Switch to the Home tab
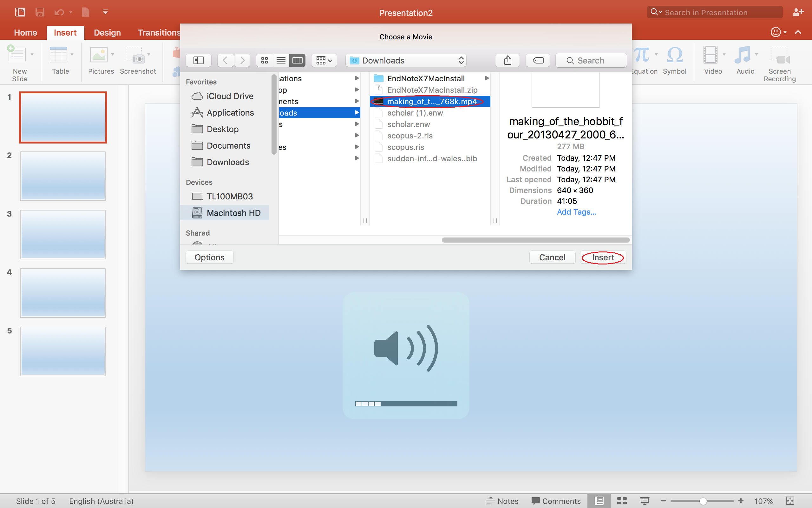Viewport: 812px width, 508px height. 25,33
